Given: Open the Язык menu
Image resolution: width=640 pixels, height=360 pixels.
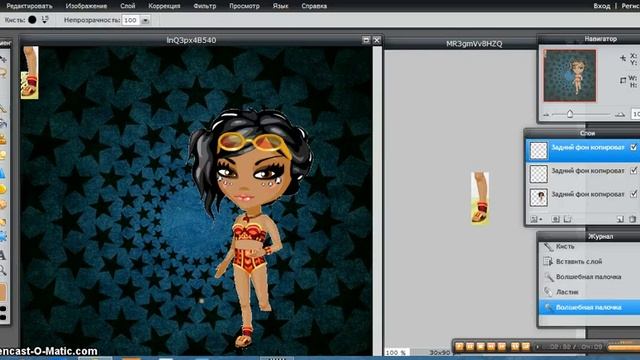Looking at the screenshot, I should click(280, 6).
